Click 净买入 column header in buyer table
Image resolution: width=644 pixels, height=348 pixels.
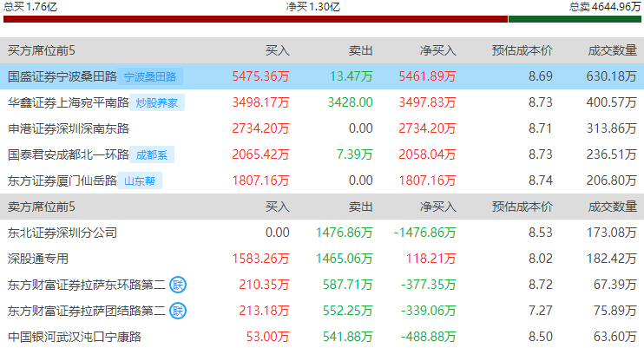coord(437,50)
